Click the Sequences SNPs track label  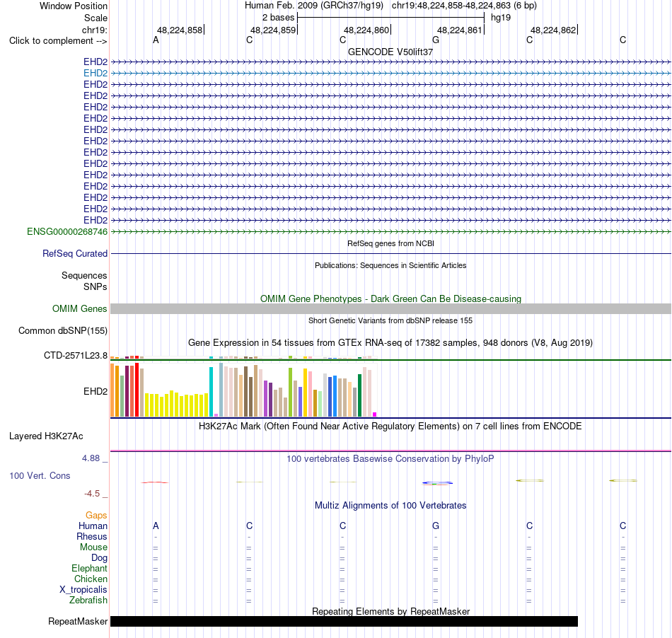coord(84,281)
